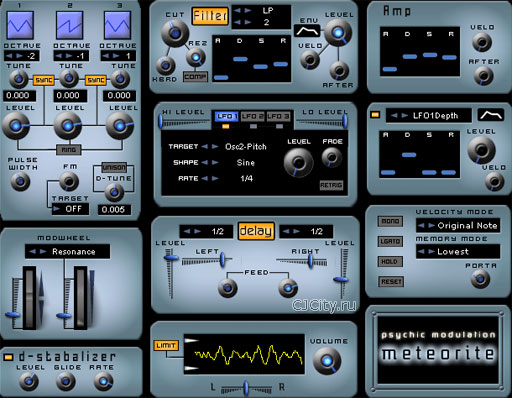512x398 pixels.
Task: Toggle the Mono mode button
Action: pos(390,221)
